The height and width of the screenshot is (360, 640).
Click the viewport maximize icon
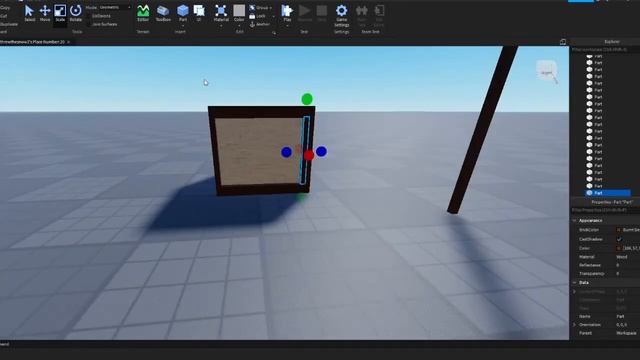[x=563, y=42]
